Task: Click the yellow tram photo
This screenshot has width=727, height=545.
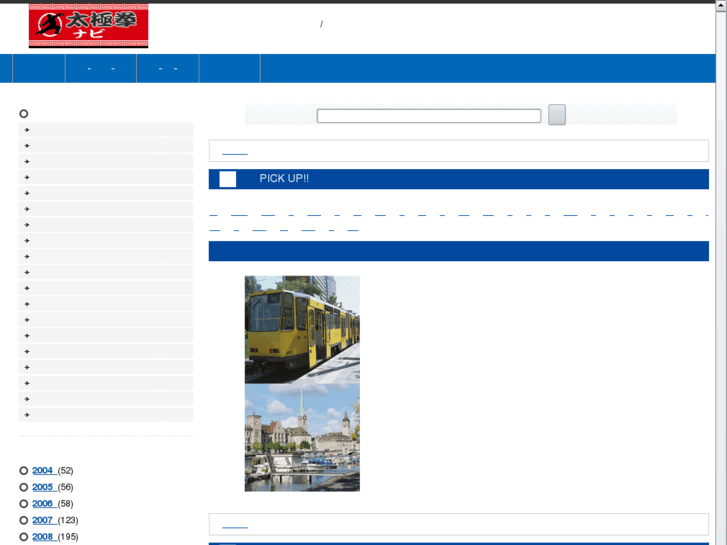Action: tap(302, 330)
